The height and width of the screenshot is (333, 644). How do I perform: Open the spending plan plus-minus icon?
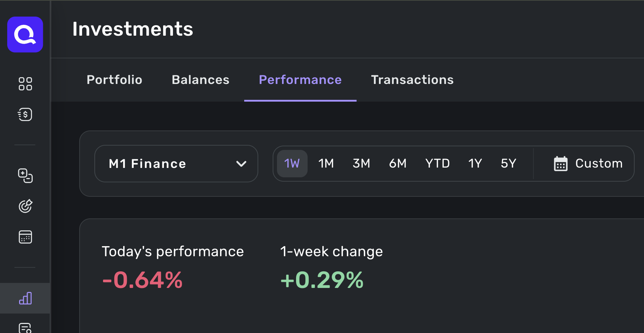click(x=25, y=176)
